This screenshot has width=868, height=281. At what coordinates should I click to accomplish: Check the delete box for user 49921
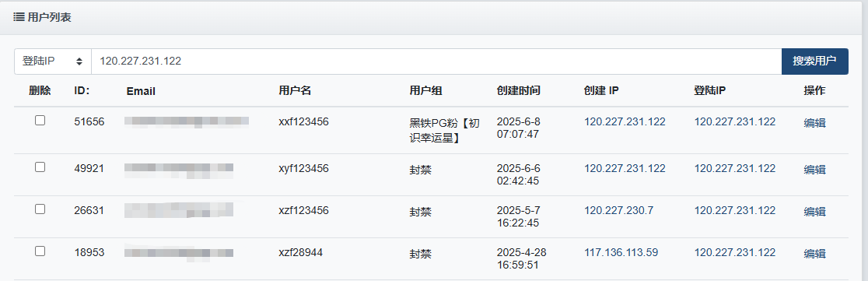click(40, 167)
